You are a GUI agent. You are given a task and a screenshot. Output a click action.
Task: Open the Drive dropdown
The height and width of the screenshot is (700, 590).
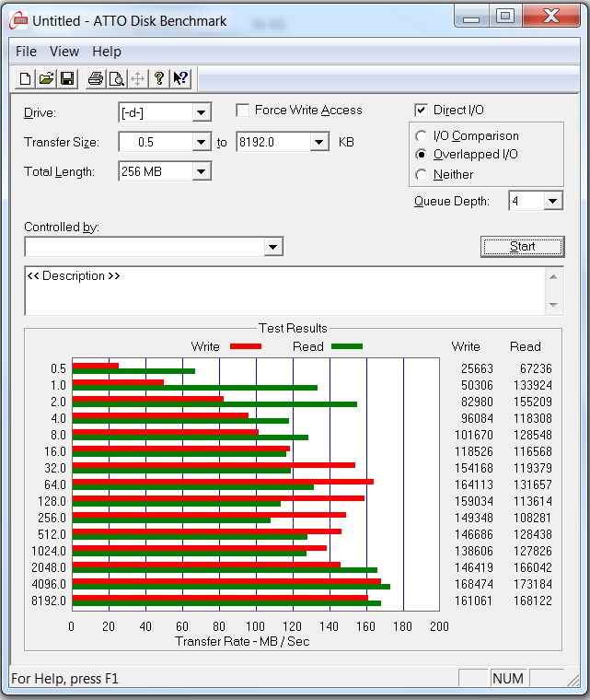[x=202, y=113]
